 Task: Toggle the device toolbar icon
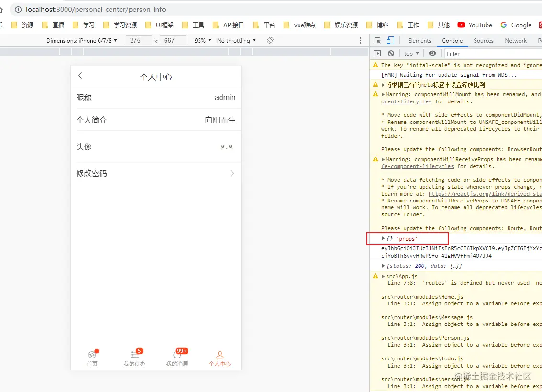point(390,41)
